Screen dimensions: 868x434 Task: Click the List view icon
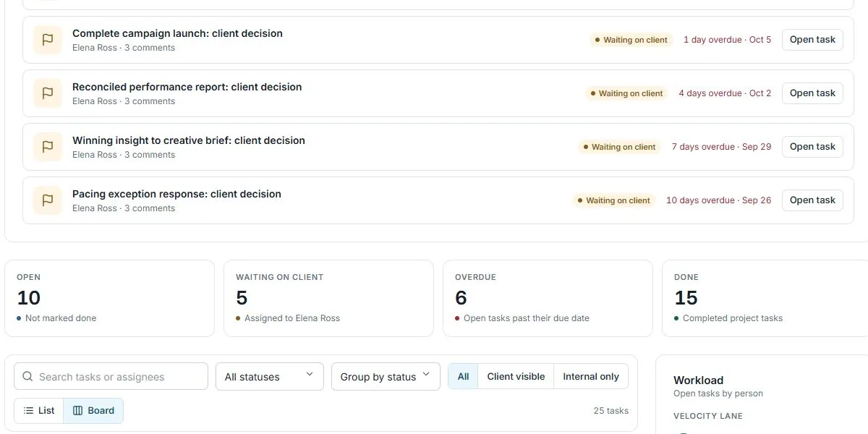tap(28, 411)
